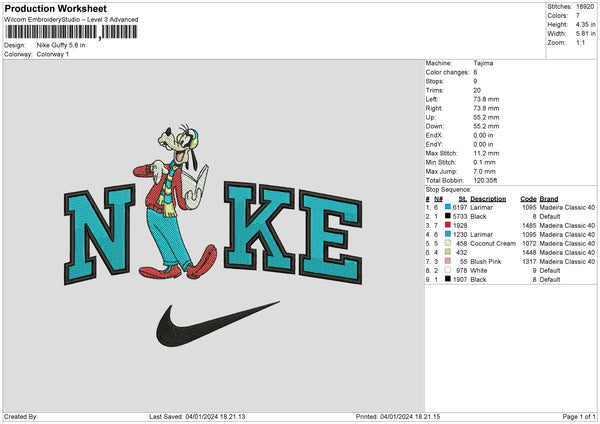Click the Wilcom EmbroideryStudio Level 3 Advanced text
The width and height of the screenshot is (600, 424).
click(71, 20)
